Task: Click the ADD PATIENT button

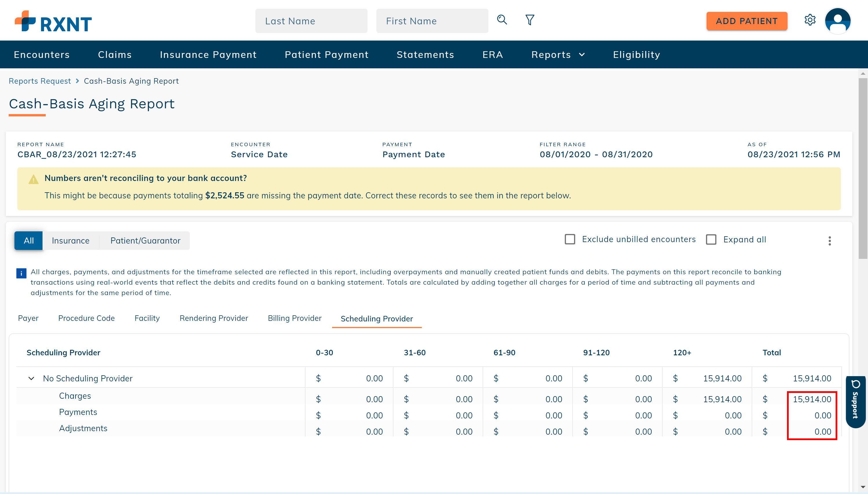Action: (747, 21)
